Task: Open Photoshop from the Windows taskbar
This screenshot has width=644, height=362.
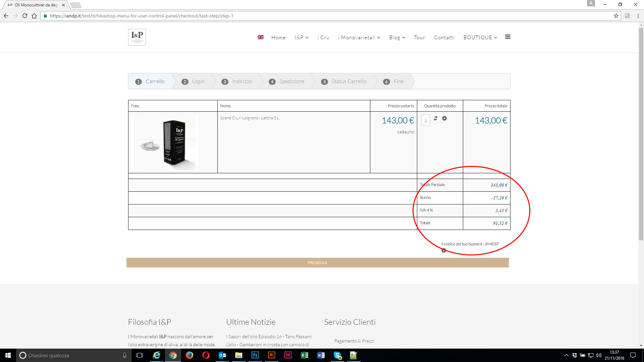Action: [x=255, y=355]
